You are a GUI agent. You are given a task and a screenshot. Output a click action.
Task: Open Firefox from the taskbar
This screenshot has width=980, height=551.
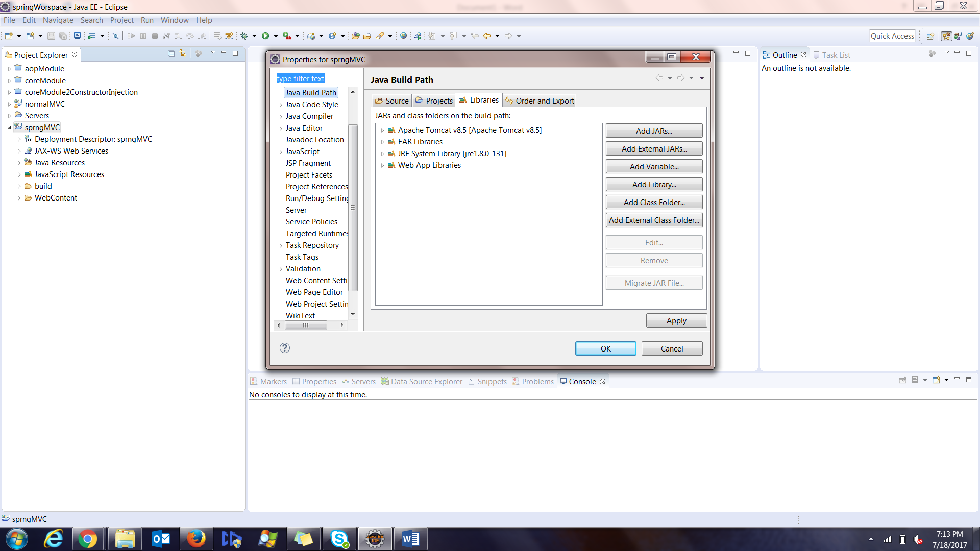tap(196, 539)
